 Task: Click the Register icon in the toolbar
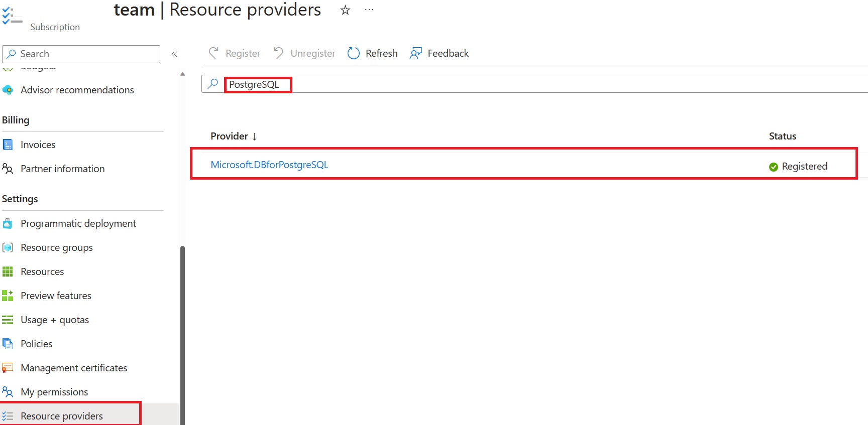(213, 53)
